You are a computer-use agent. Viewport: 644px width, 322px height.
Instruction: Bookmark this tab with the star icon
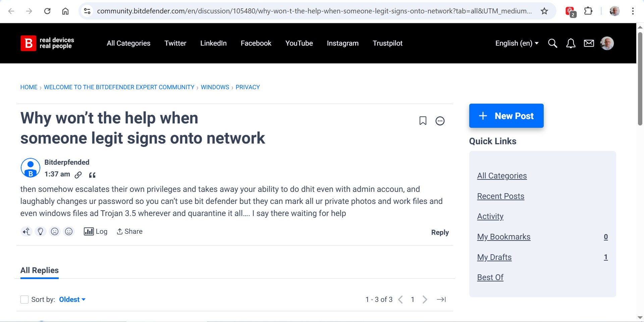[x=544, y=11]
